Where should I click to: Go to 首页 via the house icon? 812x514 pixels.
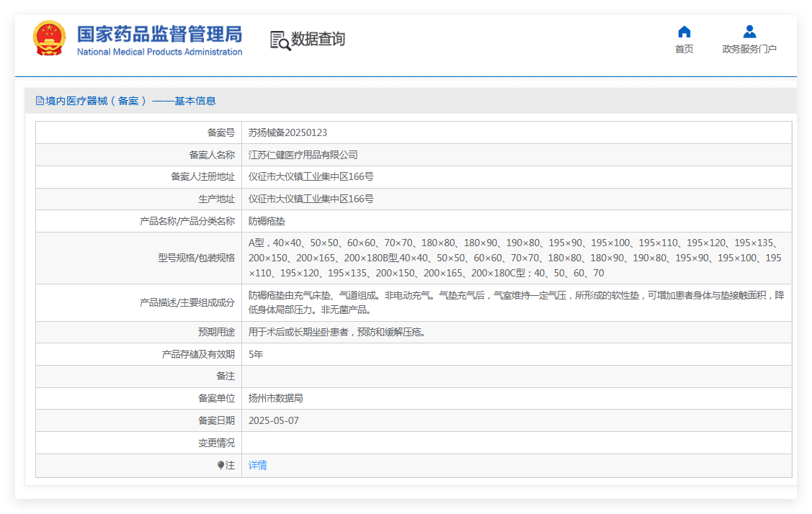(684, 32)
